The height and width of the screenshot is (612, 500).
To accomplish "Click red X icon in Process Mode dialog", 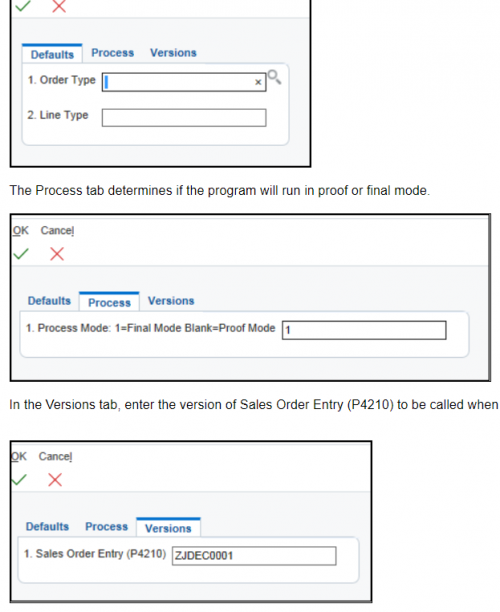I will pos(57,254).
